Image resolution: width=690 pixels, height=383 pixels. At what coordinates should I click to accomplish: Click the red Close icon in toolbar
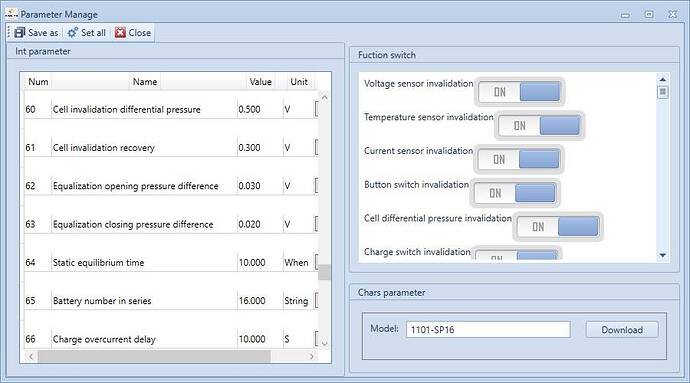click(120, 33)
